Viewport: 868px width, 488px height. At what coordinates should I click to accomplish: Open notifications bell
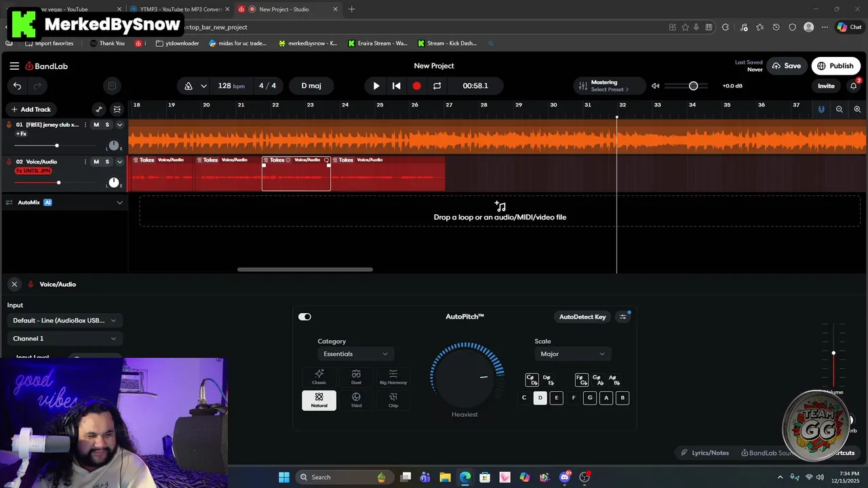click(854, 86)
